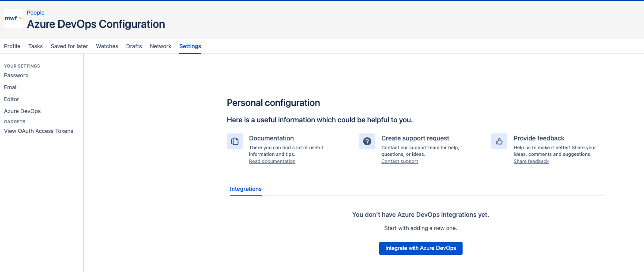This screenshot has height=272, width=644.
Task: Open View OAuth Access Tokens under Gadgets
Action: 38,131
